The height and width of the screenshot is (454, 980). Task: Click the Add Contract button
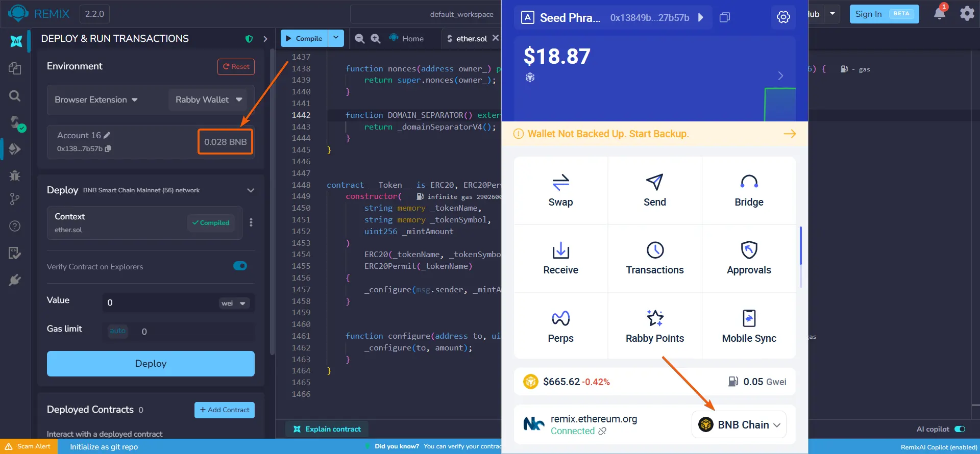point(224,410)
